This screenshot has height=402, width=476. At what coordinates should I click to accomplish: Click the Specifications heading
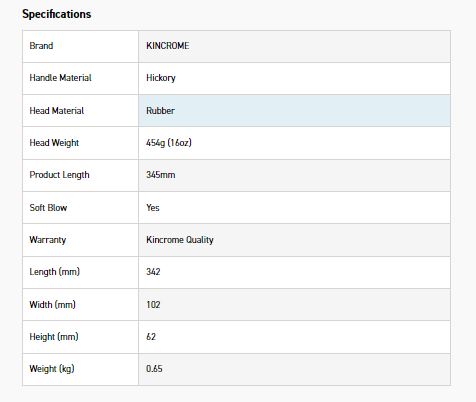tap(56, 14)
